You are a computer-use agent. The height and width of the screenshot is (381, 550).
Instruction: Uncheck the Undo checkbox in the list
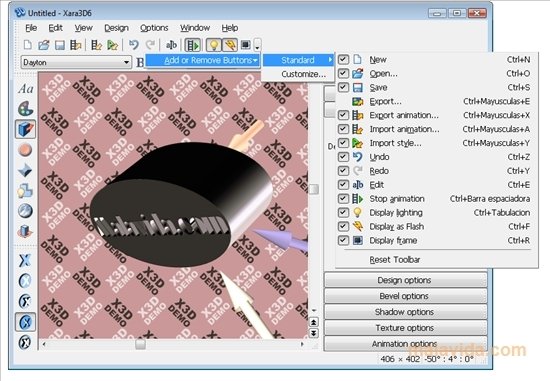click(x=343, y=157)
